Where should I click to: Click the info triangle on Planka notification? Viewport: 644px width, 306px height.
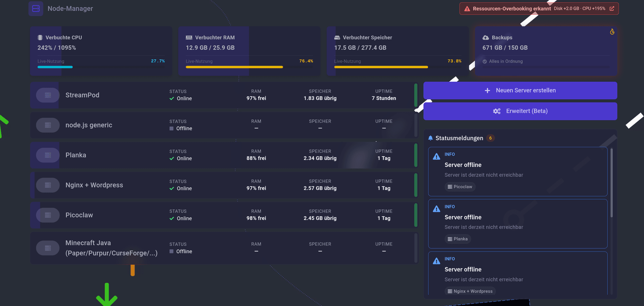click(x=436, y=209)
